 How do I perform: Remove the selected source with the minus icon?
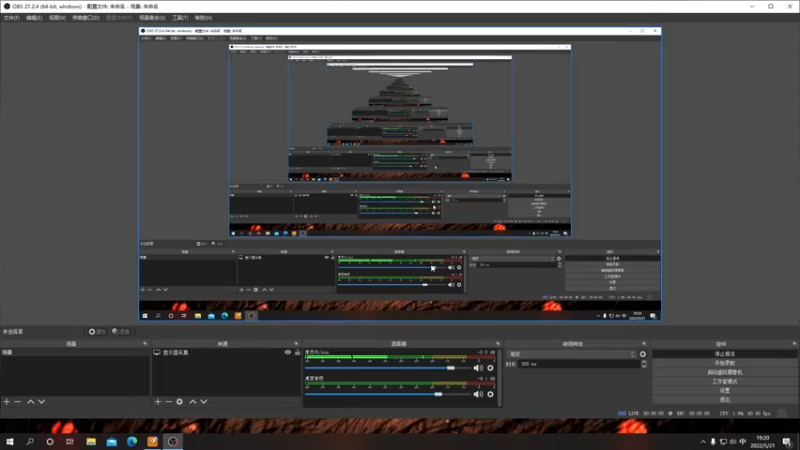click(168, 402)
